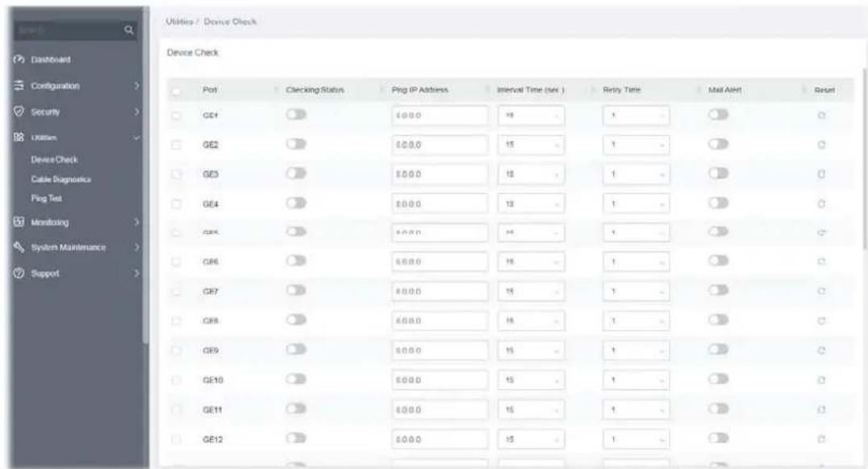The width and height of the screenshot is (868, 469).
Task: Toggle Checking Status switch for GE1
Action: click(x=296, y=115)
